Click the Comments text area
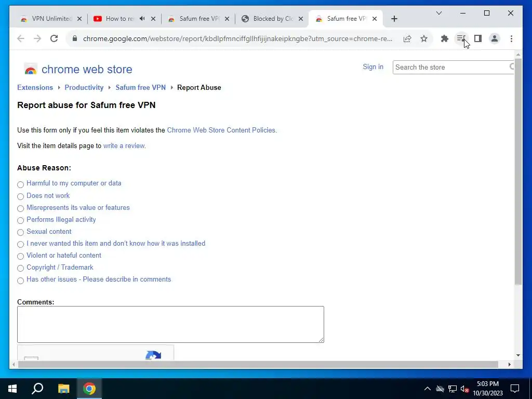The image size is (532, 399). click(x=170, y=324)
